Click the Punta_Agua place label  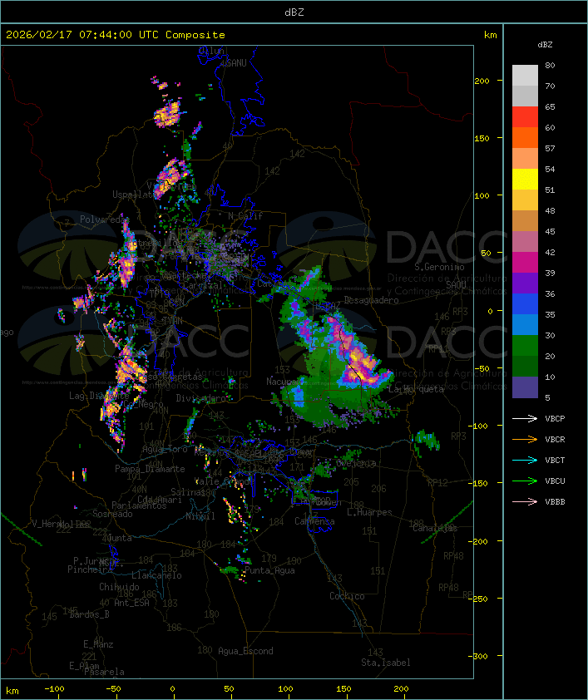click(x=269, y=570)
